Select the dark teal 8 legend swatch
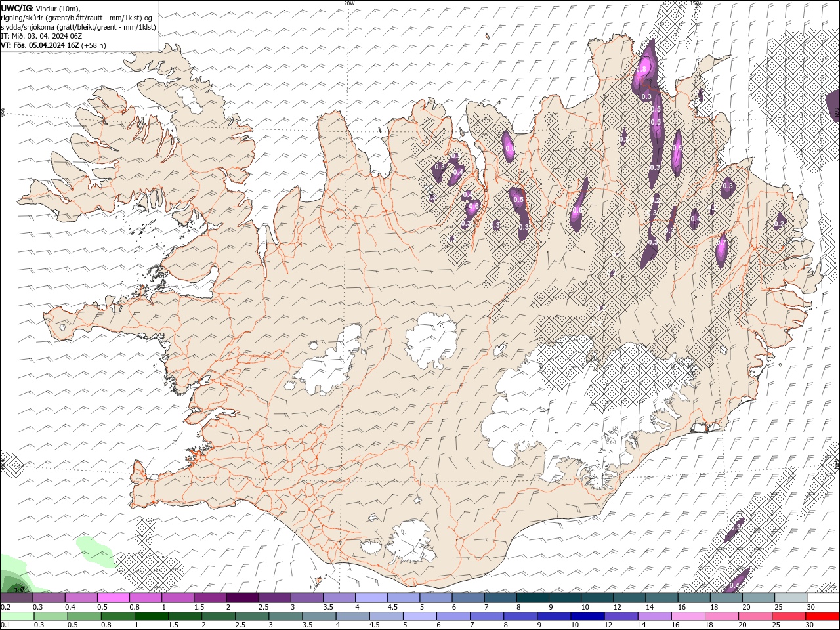The height and width of the screenshot is (630, 840). coord(532,598)
